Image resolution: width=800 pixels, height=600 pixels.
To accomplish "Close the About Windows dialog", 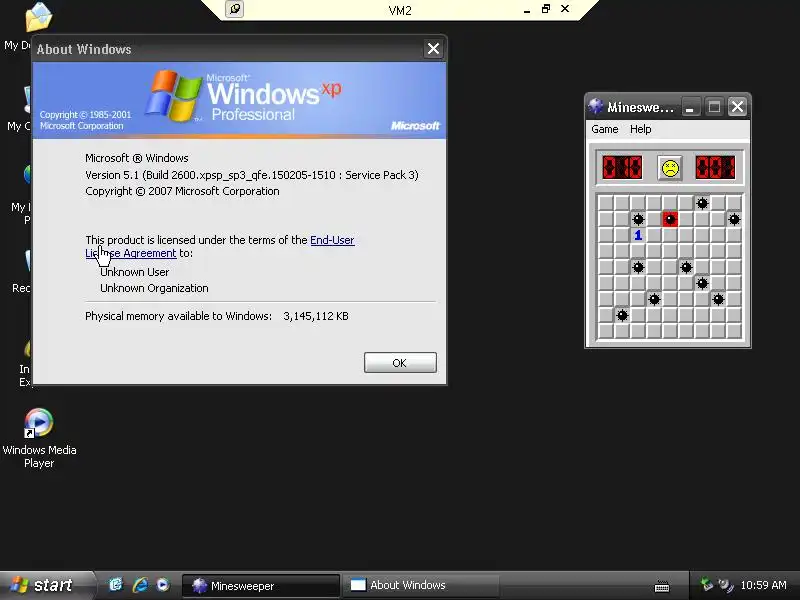I will [433, 49].
